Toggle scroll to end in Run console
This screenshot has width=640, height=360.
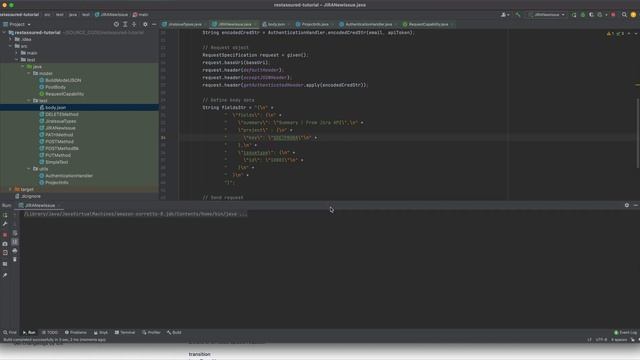[x=15, y=242]
